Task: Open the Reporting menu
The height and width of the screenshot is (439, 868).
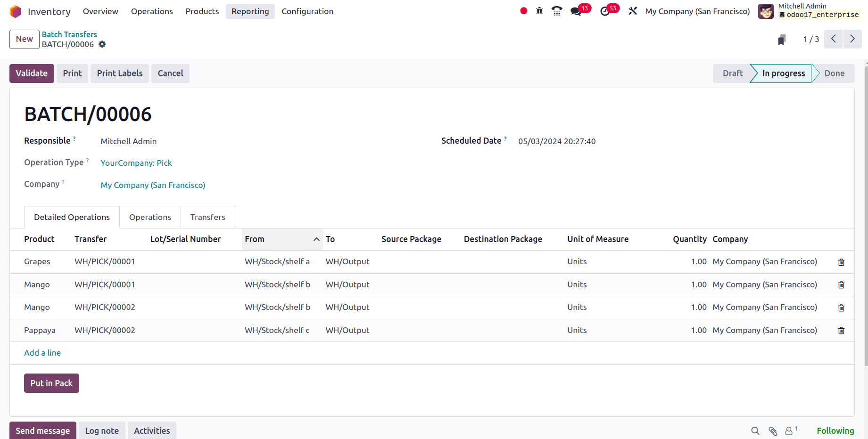Action: click(250, 11)
